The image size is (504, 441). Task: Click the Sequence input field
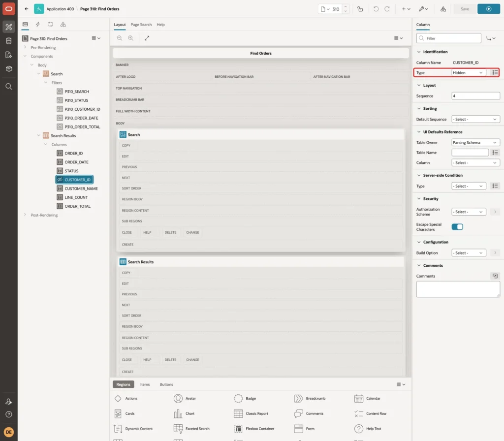475,96
